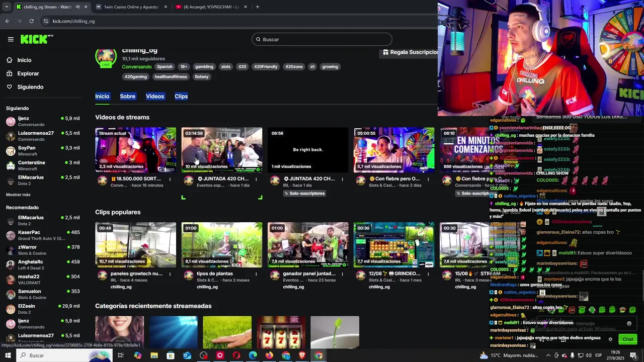This screenshot has width=644, height=362.
Task: Go back in browser history
Action: coord(7,21)
